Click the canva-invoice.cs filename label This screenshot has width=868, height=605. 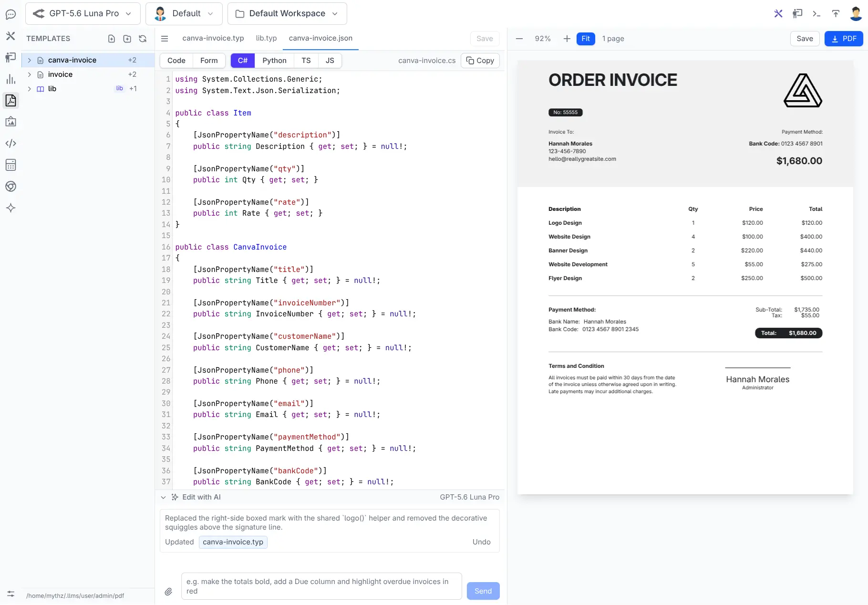427,61
